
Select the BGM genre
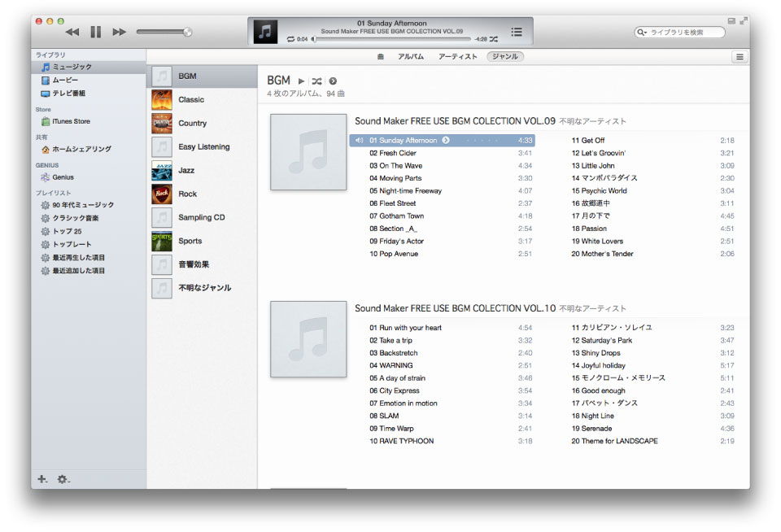pos(203,76)
